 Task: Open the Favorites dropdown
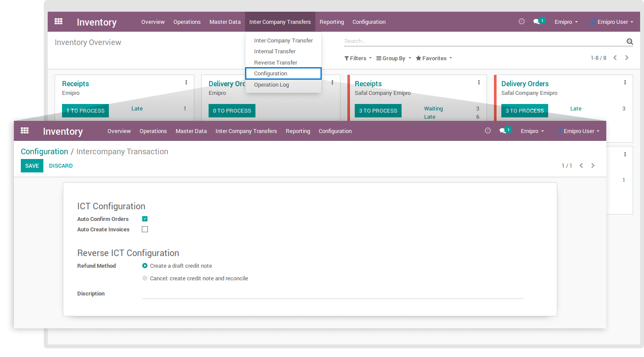coord(434,58)
